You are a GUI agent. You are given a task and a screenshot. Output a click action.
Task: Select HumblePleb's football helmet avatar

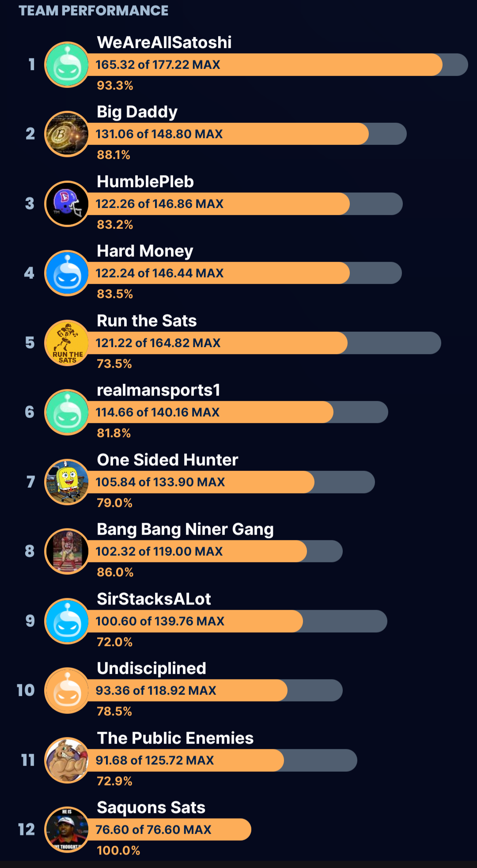click(67, 204)
